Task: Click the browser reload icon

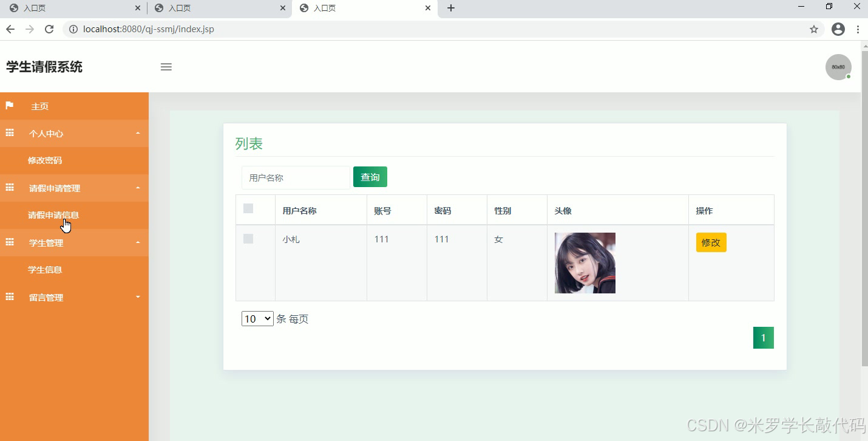Action: point(49,29)
